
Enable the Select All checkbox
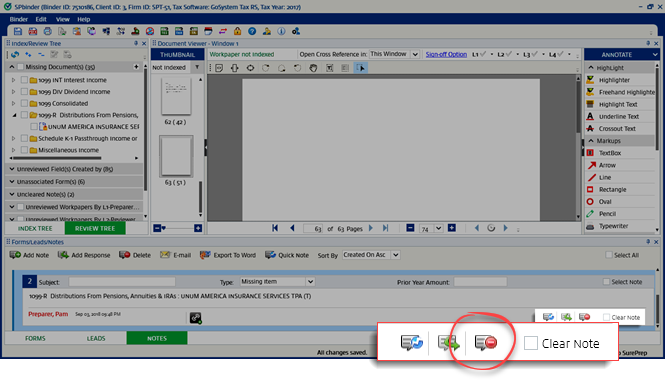click(609, 255)
